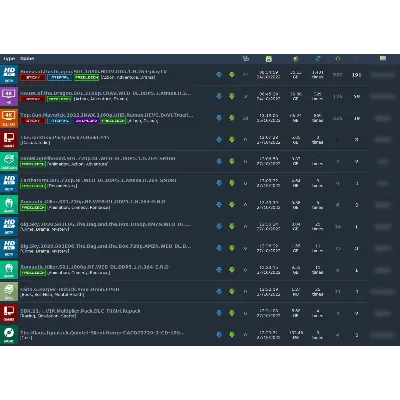Click the blue download arrow for Top Gun Maverick
This screenshot has height=400, width=400.
click(x=219, y=118)
